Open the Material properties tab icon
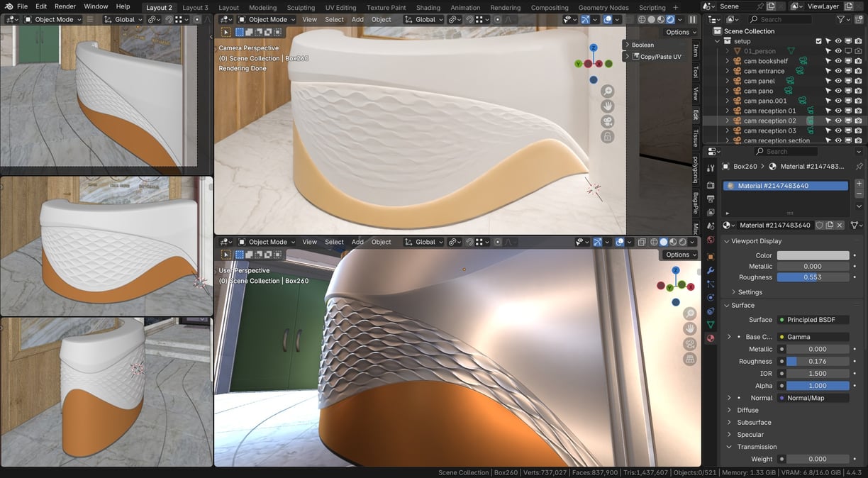This screenshot has height=478, width=868. pyautogui.click(x=711, y=338)
